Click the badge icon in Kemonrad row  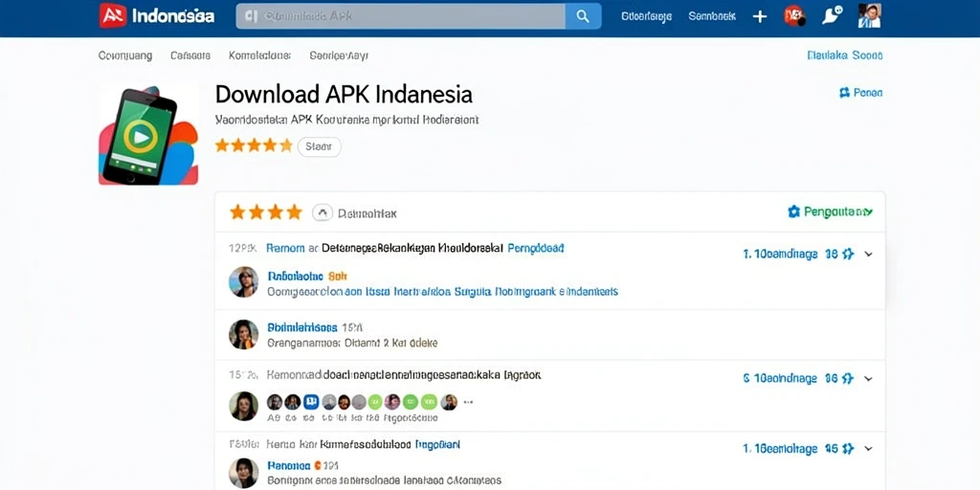coord(848,378)
